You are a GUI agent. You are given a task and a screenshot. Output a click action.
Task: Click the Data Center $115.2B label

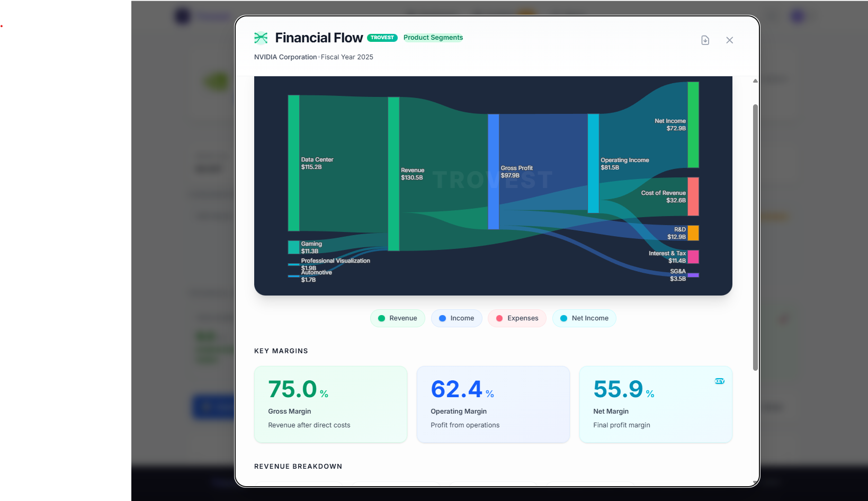click(x=317, y=163)
